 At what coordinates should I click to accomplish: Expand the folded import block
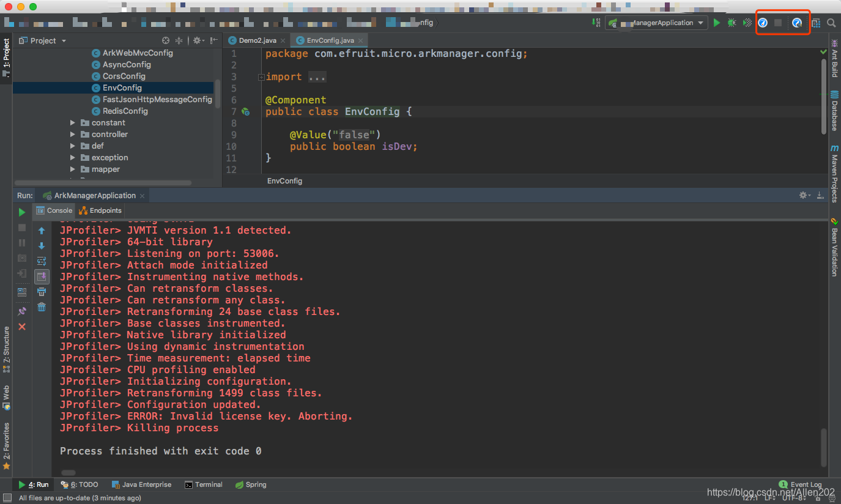261,77
